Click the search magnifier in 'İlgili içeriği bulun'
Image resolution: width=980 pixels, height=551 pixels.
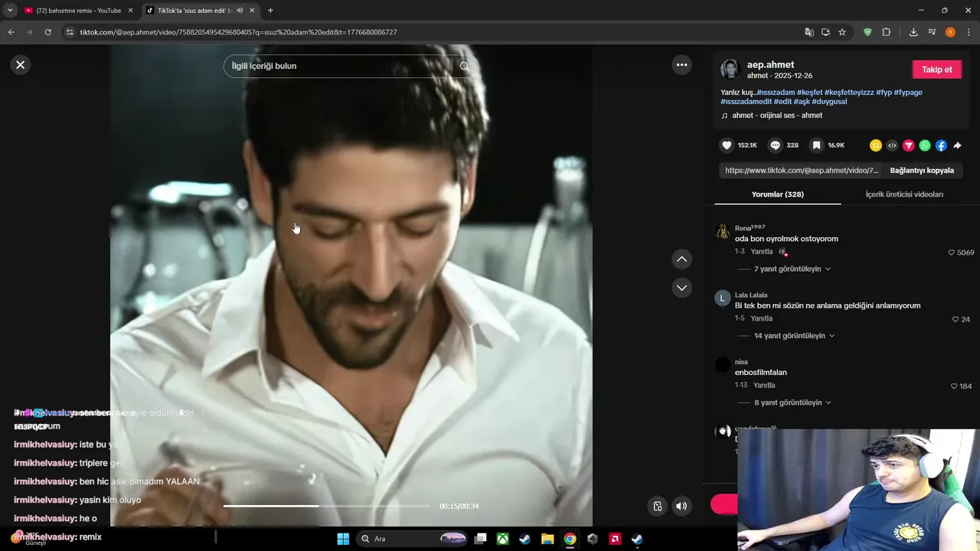[x=464, y=66]
